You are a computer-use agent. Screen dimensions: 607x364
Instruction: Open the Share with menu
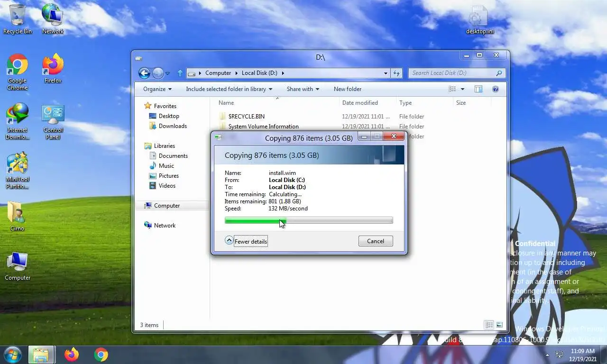tap(303, 89)
